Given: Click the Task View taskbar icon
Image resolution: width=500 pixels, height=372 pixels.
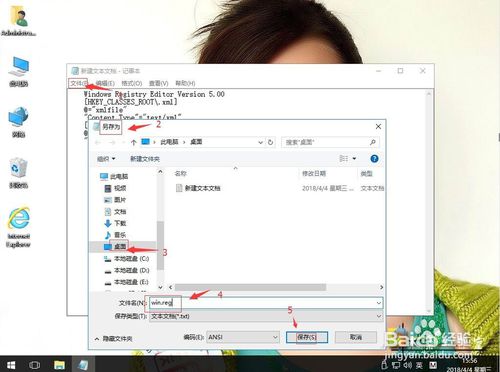Looking at the screenshot, I should click(x=35, y=365).
